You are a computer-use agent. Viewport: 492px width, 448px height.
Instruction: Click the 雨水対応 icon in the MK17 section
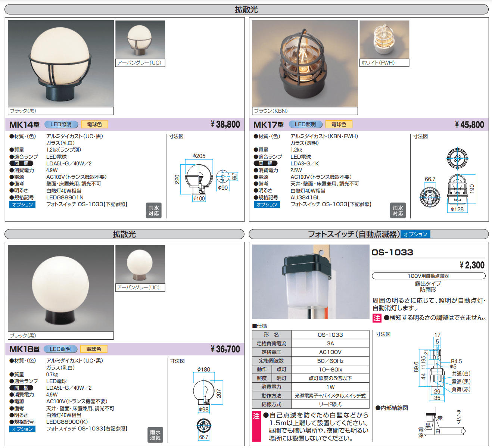point(398,211)
